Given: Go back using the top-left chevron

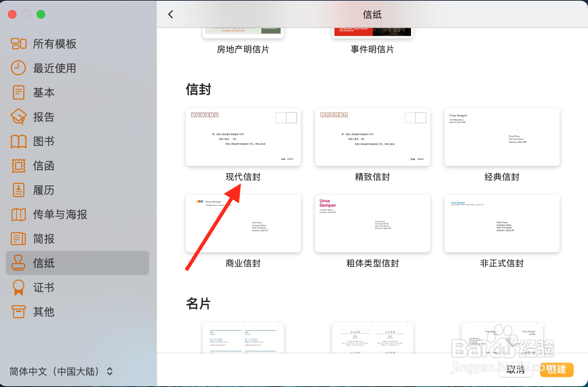Looking at the screenshot, I should pos(170,14).
